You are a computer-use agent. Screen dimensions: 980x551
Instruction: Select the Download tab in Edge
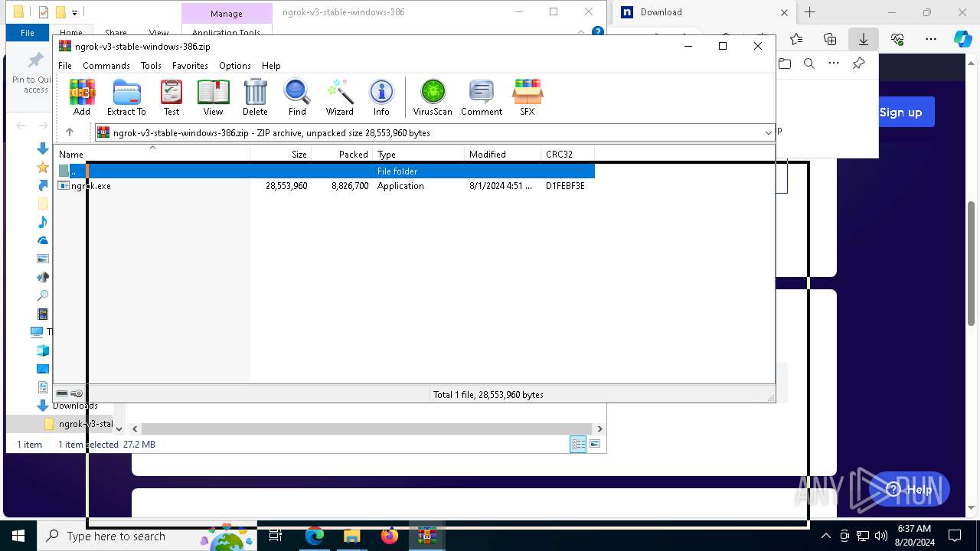[x=704, y=12]
